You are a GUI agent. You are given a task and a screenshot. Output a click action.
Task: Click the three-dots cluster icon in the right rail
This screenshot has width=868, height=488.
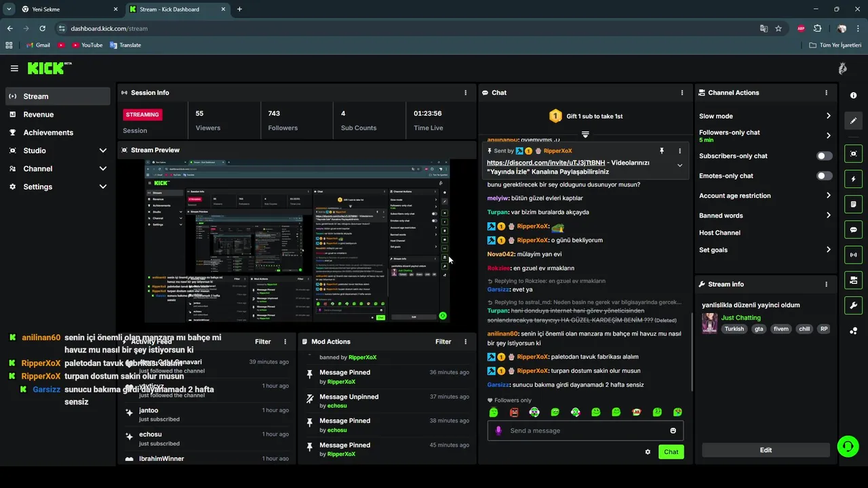[x=854, y=330]
